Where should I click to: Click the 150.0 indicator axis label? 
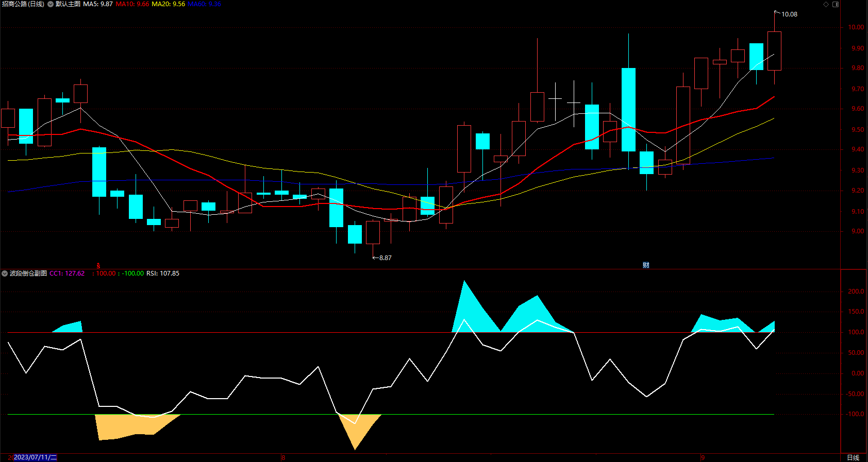pos(856,312)
